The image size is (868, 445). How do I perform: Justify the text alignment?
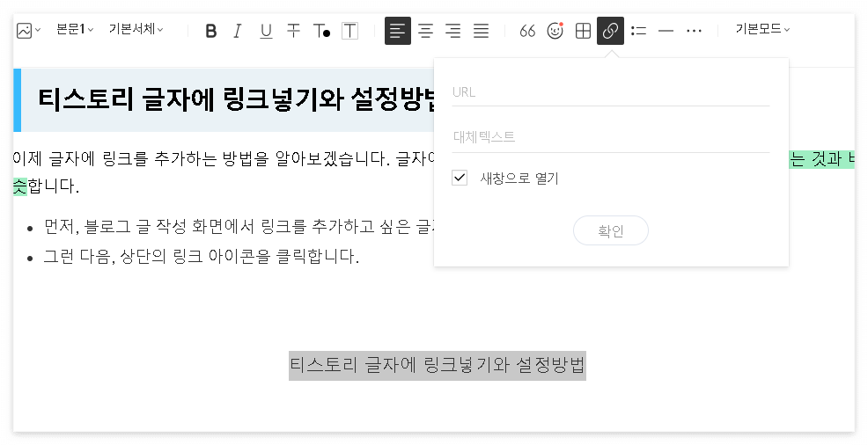pos(481,31)
